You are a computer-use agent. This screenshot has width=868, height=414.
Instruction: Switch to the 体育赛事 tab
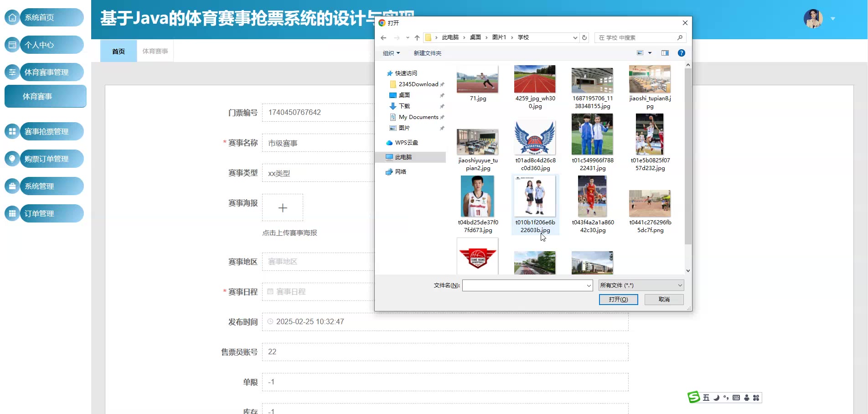155,51
